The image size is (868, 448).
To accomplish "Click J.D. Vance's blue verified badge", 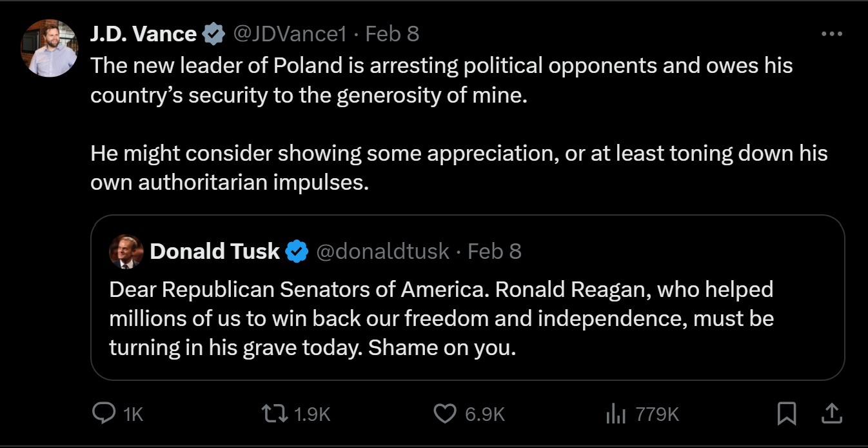I will [213, 34].
